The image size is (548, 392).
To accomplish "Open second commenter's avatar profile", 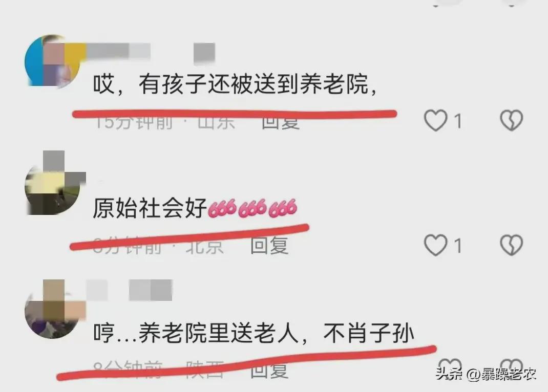I will (52, 186).
